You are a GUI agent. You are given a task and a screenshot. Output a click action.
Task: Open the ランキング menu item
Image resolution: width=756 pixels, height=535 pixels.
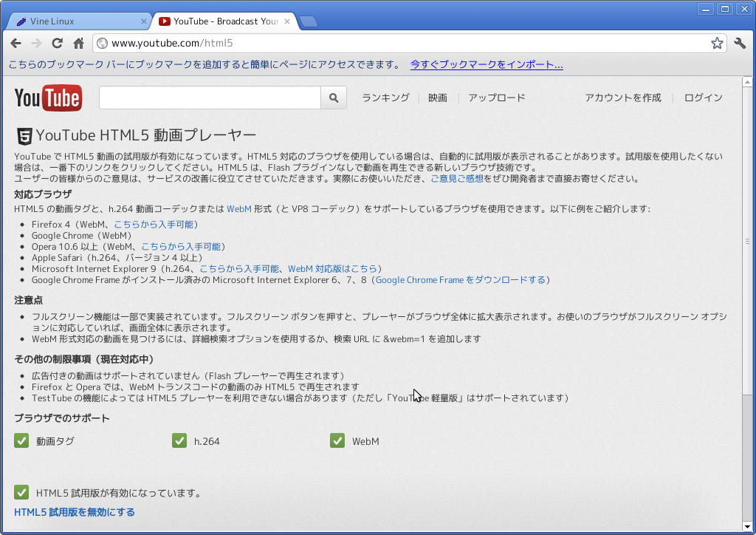[x=385, y=98]
